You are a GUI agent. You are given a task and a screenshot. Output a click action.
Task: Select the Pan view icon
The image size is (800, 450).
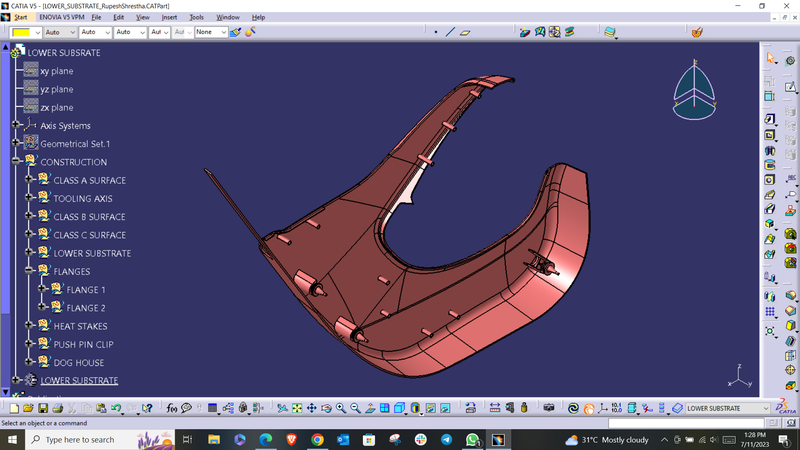pyautogui.click(x=311, y=408)
